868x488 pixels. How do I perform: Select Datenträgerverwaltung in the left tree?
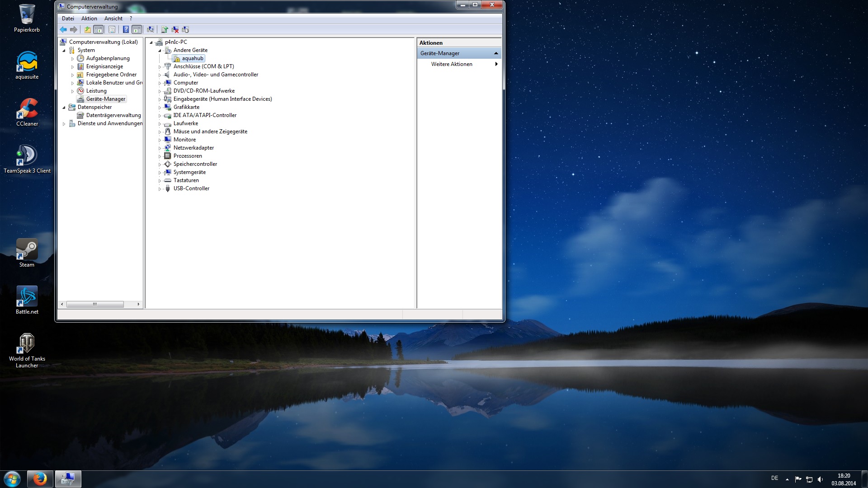click(x=113, y=115)
